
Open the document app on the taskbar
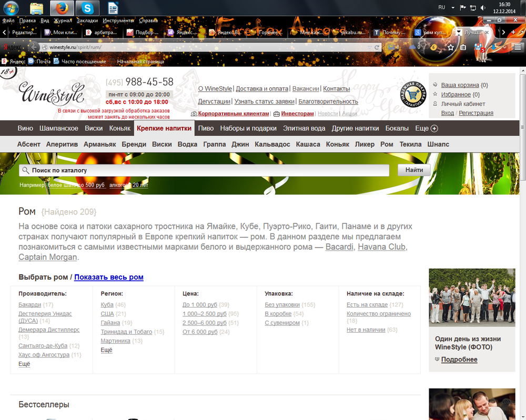click(113, 8)
